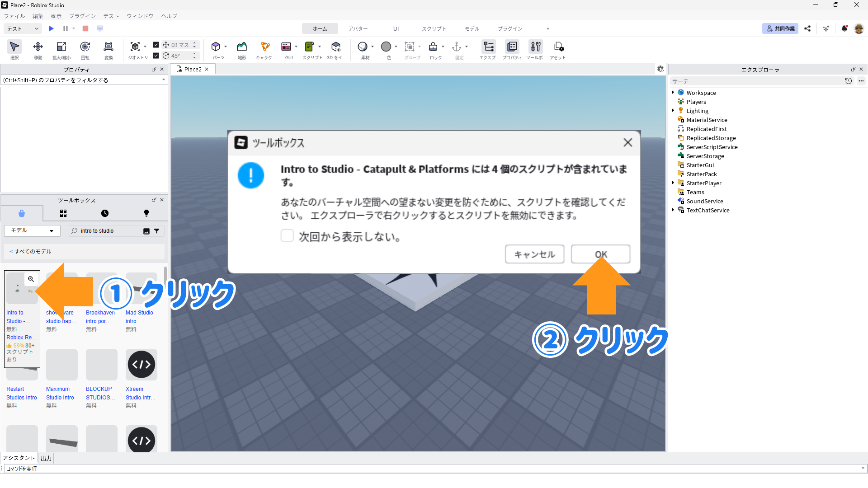Toggle the rotate snap 45° checkbox
Screen dimensions: 868x488
click(156, 56)
